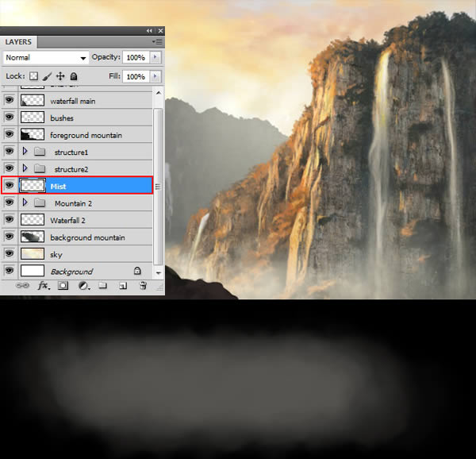Viewport: 476px width, 459px height.
Task: Create a new group folder
Action: coord(102,286)
